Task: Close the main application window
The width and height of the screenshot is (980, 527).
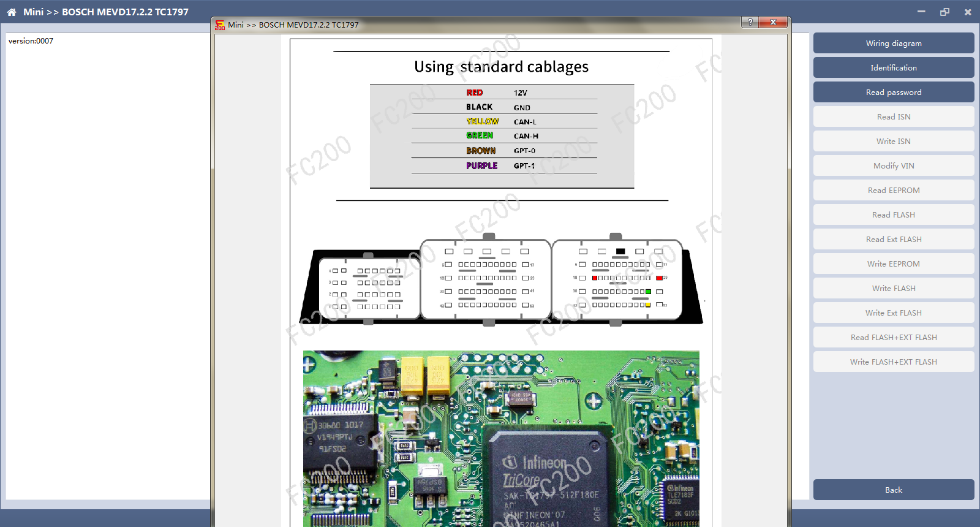Action: (968, 12)
